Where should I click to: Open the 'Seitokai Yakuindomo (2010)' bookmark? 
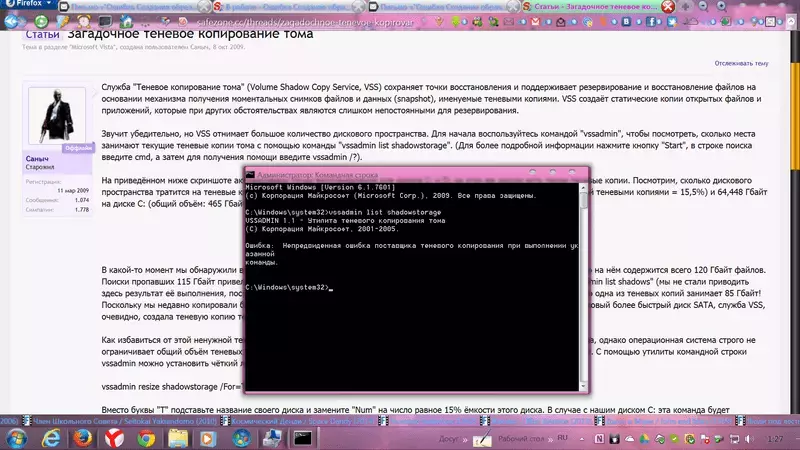point(121,421)
